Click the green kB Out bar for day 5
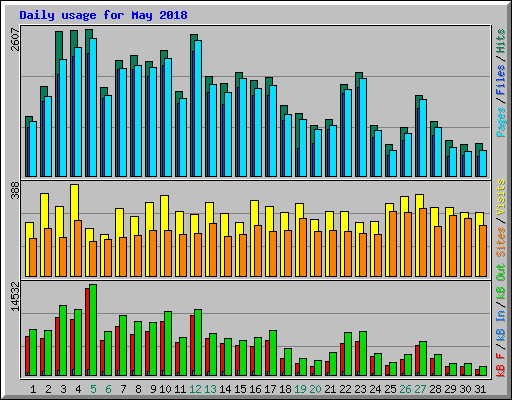The height and width of the screenshot is (400, 512). (93, 330)
